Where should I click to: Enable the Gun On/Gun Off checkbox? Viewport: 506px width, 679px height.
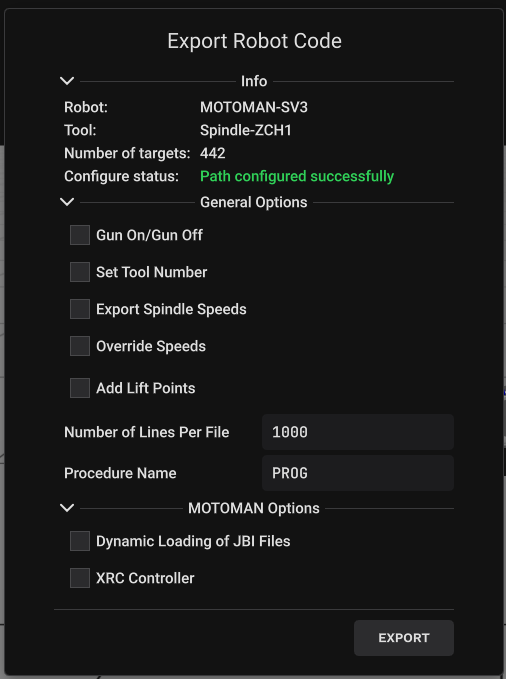(x=80, y=235)
